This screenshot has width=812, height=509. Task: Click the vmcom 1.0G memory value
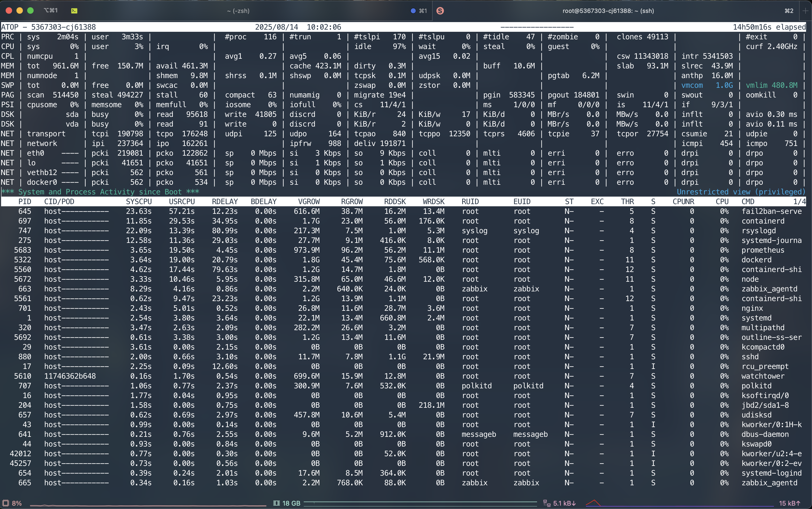coord(707,85)
